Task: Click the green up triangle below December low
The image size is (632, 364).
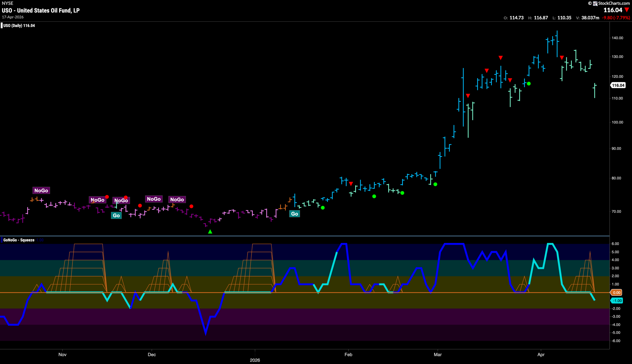Action: pyautogui.click(x=210, y=232)
